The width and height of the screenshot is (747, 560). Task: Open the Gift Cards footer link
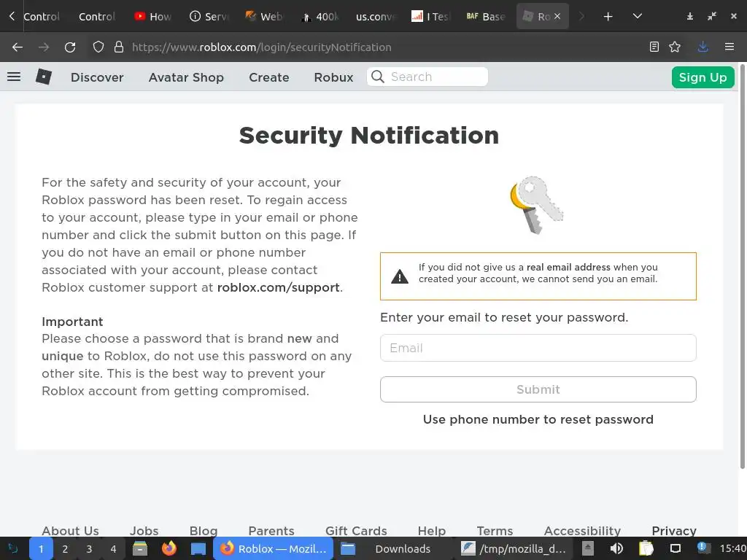(356, 531)
